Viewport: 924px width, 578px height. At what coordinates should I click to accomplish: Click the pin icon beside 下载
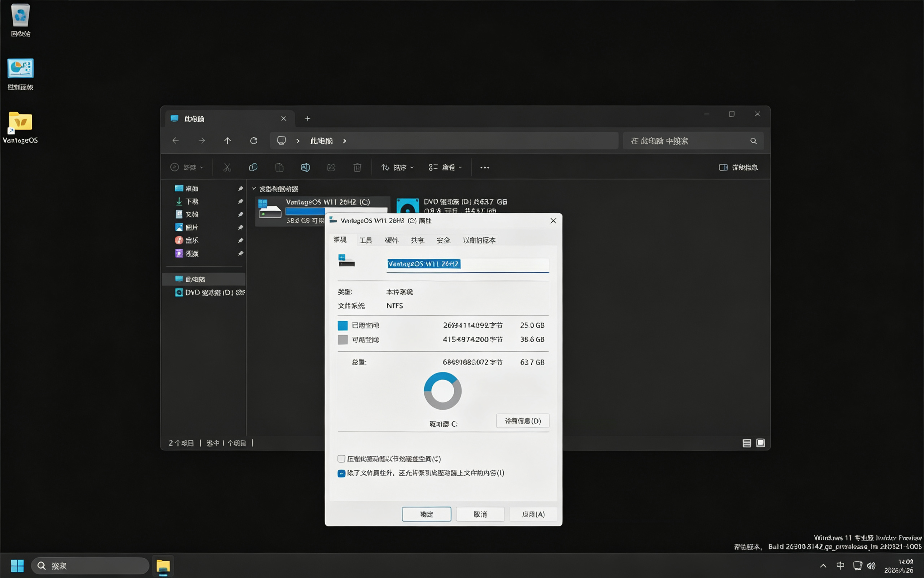(240, 202)
